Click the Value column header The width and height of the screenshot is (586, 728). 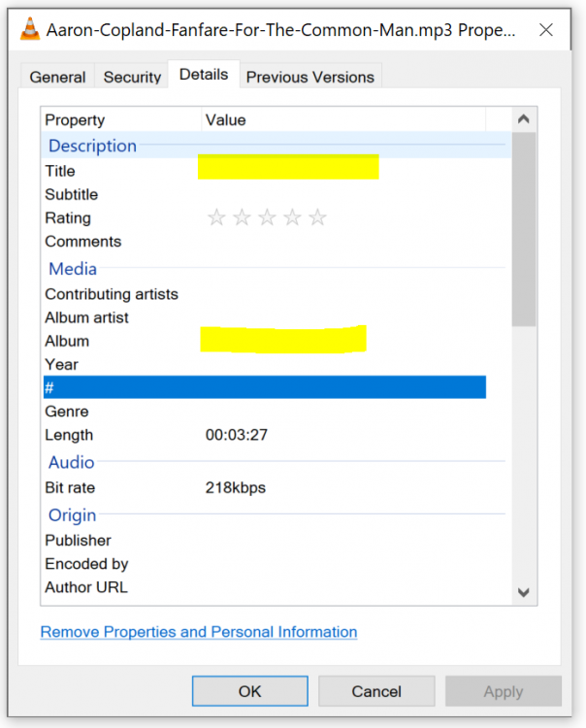(343, 119)
